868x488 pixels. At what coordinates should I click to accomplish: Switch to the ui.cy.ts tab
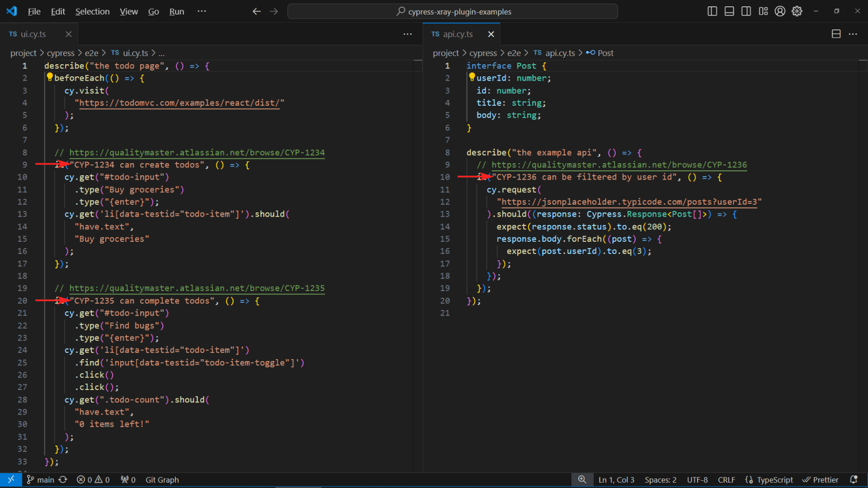point(33,34)
